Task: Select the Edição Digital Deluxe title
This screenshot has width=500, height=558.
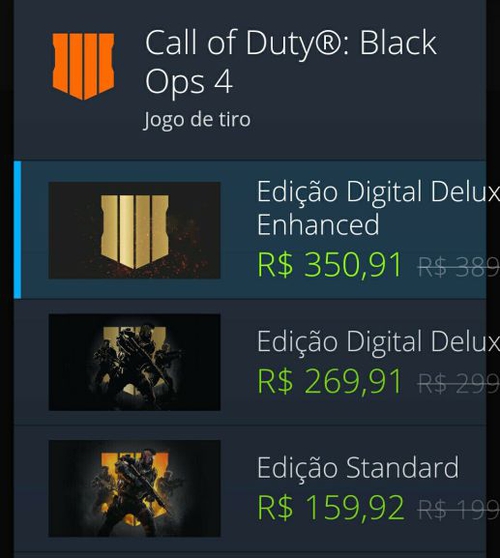Action: (378, 341)
